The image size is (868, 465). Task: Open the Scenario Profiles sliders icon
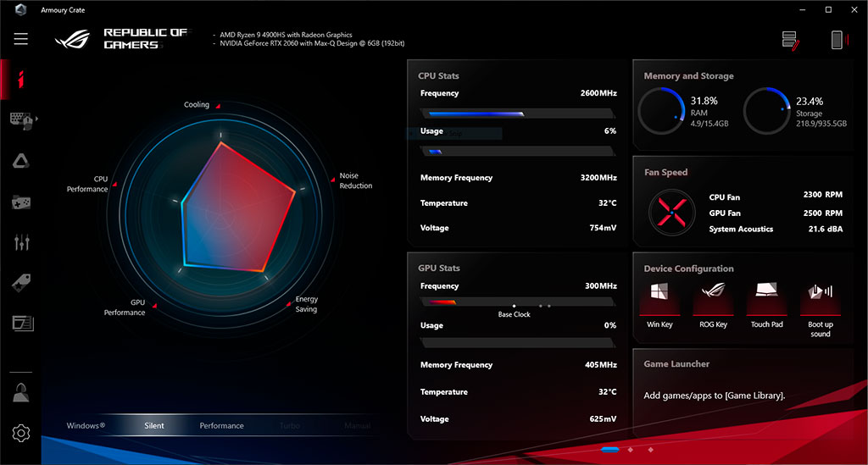pyautogui.click(x=21, y=242)
